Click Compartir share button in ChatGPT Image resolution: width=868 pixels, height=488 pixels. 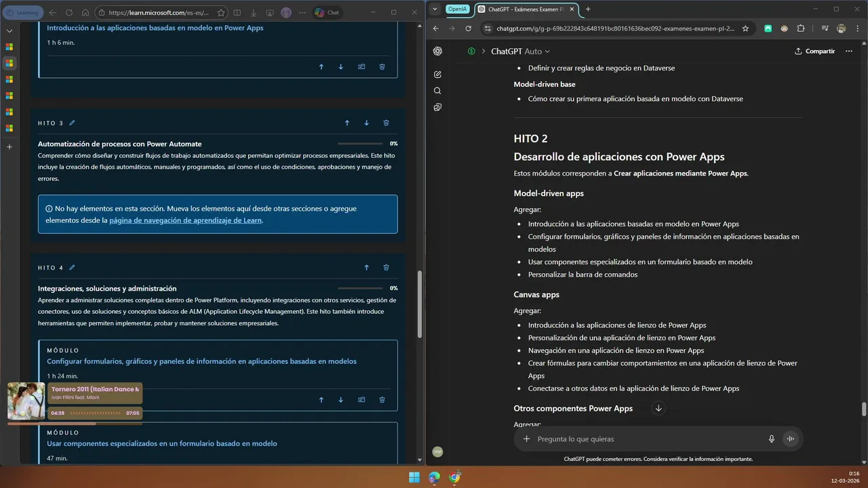(x=814, y=51)
